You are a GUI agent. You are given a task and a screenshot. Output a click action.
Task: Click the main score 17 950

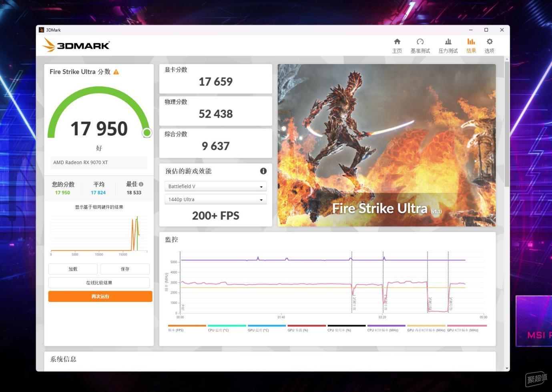click(99, 129)
